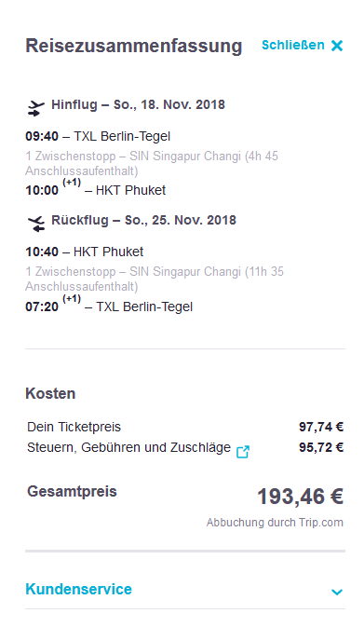The width and height of the screenshot is (364, 627).
Task: Click Steuern, Gebühren und Zuschläge label
Action: pyautogui.click(x=128, y=447)
